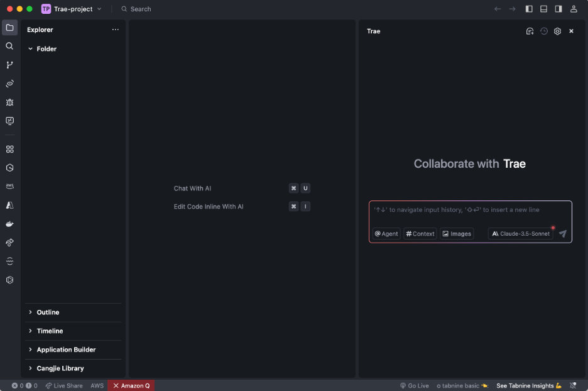Viewport: 588px width, 391px height.
Task: Open the Docker extension panel
Action: (x=9, y=223)
